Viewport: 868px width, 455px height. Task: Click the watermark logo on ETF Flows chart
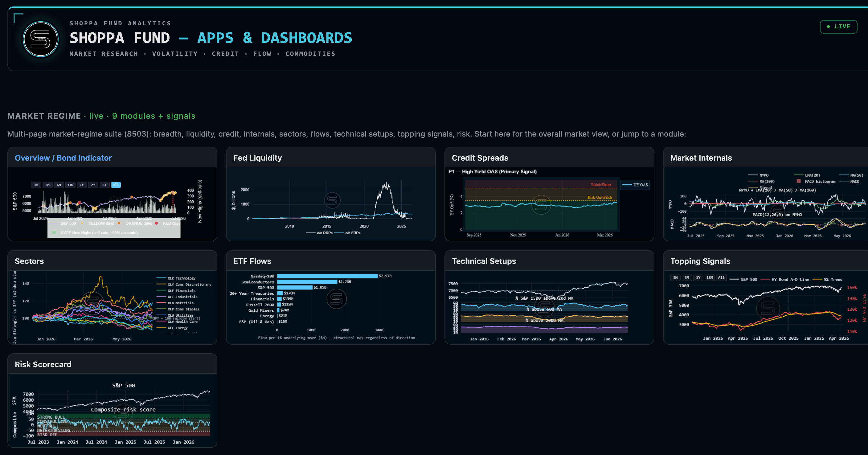coord(336,299)
